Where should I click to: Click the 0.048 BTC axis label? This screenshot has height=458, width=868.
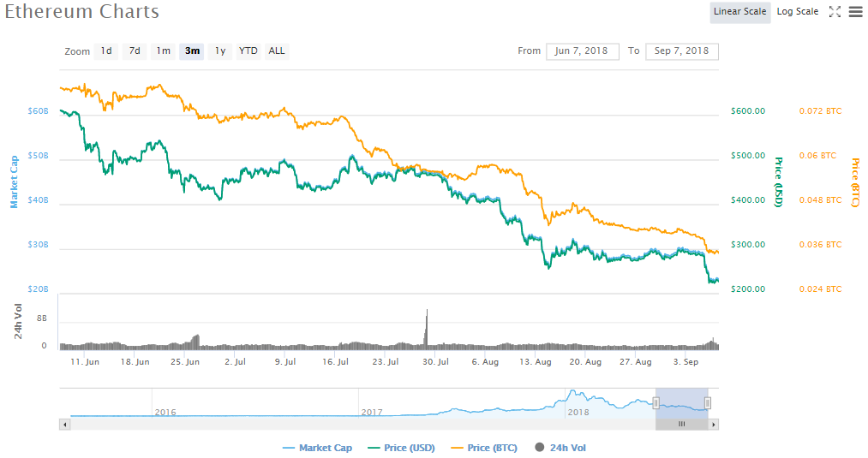[820, 200]
